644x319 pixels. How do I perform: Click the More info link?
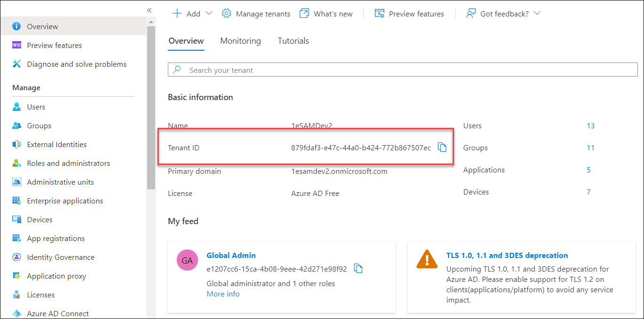point(223,294)
